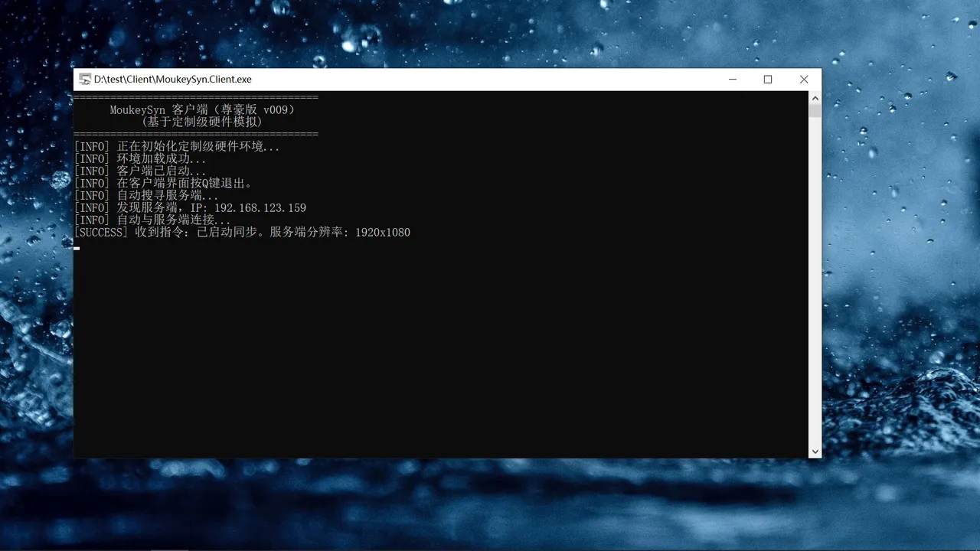Screen dimensions: 980x551
Task: Click the "环境加载成功..." log line
Action: pyautogui.click(x=140, y=159)
